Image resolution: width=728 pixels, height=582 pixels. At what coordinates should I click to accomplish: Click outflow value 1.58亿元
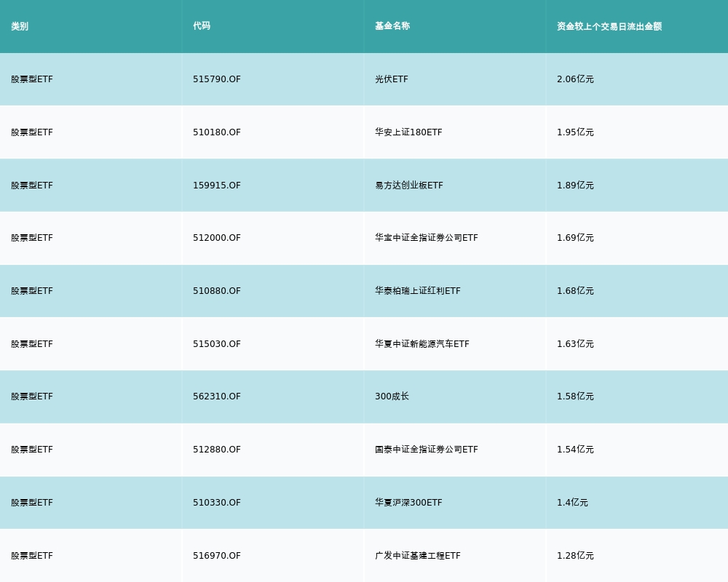point(575,396)
